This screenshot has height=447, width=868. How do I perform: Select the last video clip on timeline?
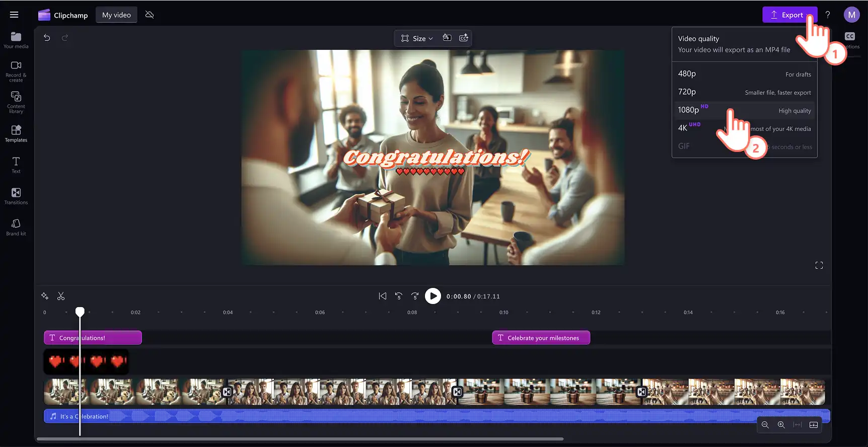pos(734,392)
